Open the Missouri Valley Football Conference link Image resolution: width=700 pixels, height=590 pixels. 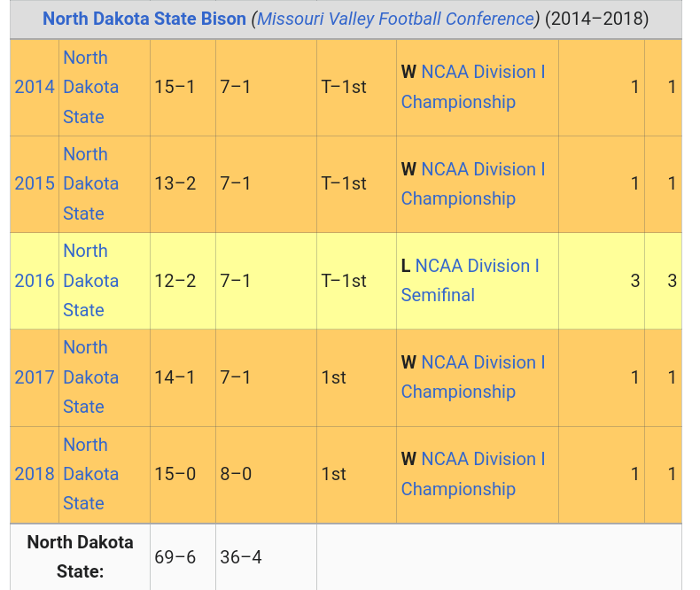396,19
